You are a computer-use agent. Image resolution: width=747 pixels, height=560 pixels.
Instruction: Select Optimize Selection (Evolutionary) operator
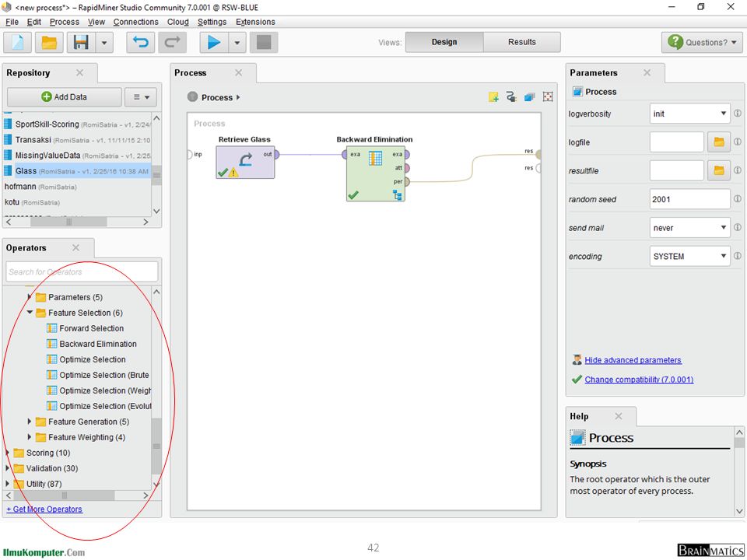click(99, 406)
